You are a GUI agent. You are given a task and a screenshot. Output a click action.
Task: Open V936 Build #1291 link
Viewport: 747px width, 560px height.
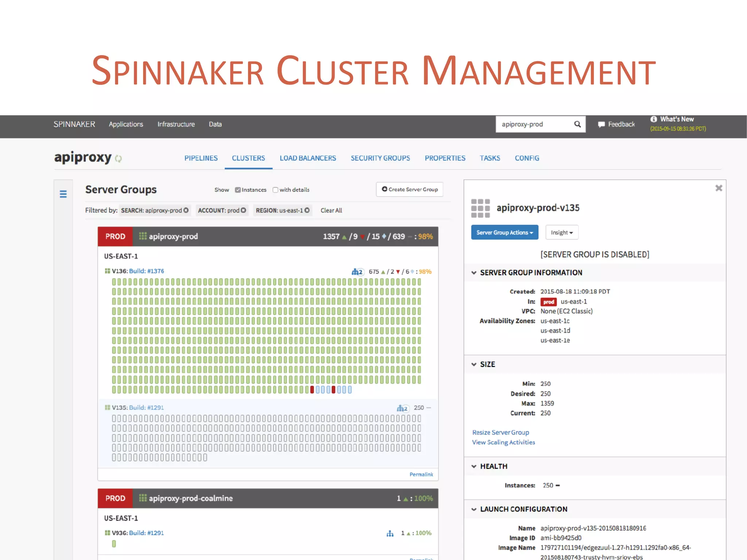146,533
